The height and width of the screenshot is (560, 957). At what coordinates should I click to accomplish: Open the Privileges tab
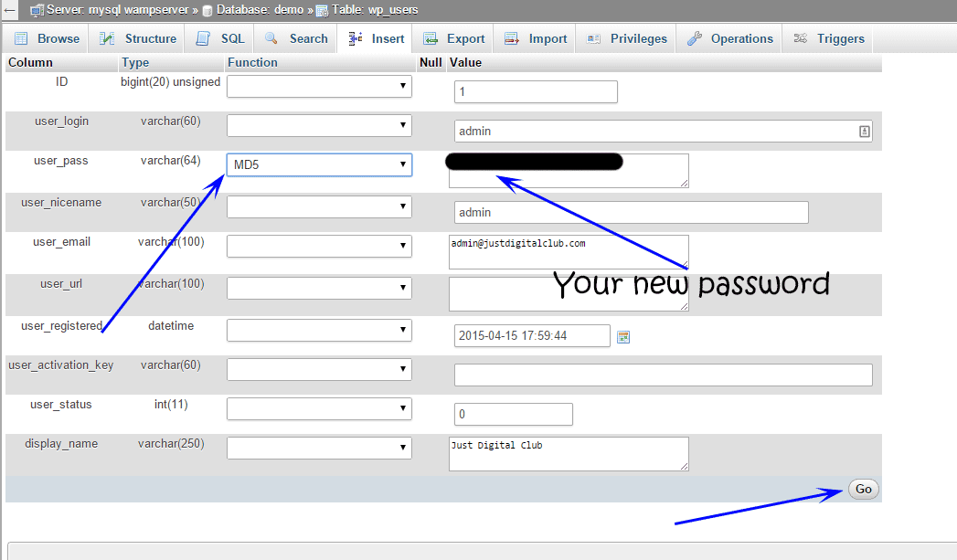coord(626,38)
